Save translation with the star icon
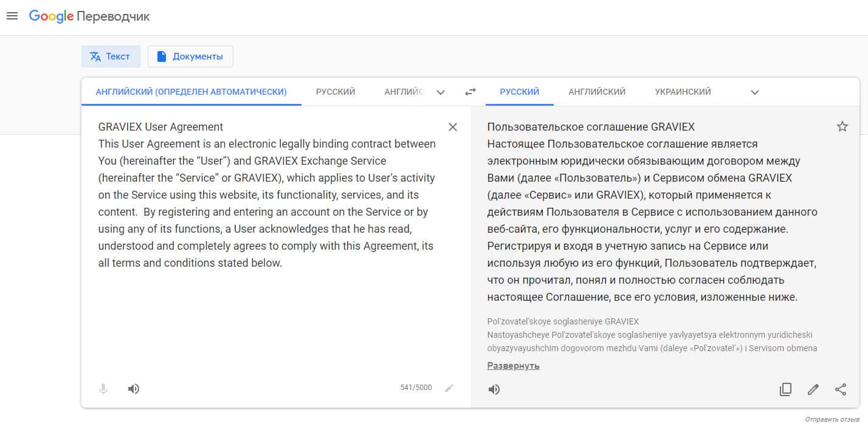This screenshot has height=435, width=868. pos(842,126)
